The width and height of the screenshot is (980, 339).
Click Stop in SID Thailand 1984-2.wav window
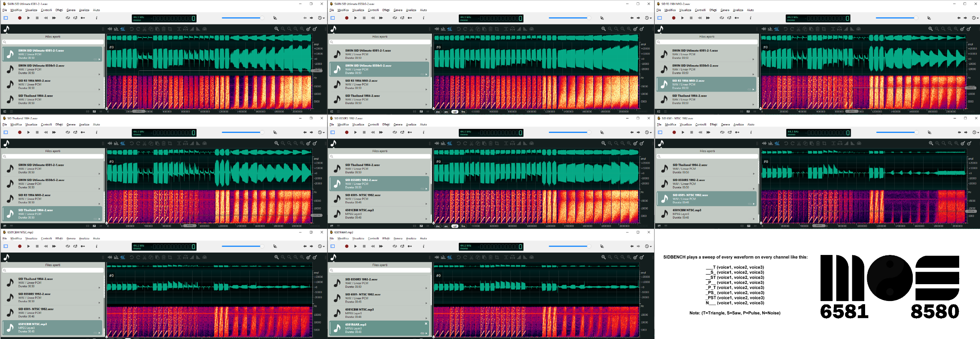tap(37, 132)
